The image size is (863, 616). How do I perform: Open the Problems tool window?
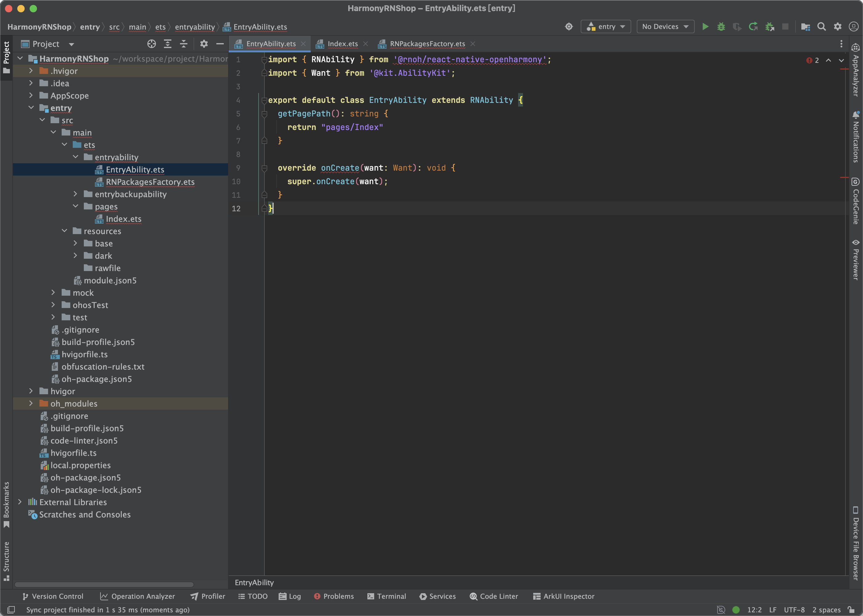334,596
